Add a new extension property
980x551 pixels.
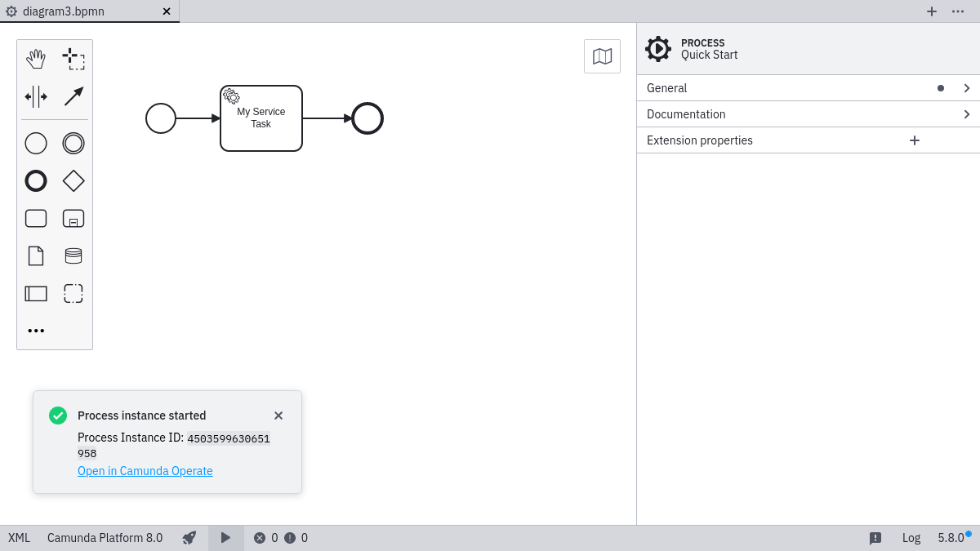(x=914, y=140)
